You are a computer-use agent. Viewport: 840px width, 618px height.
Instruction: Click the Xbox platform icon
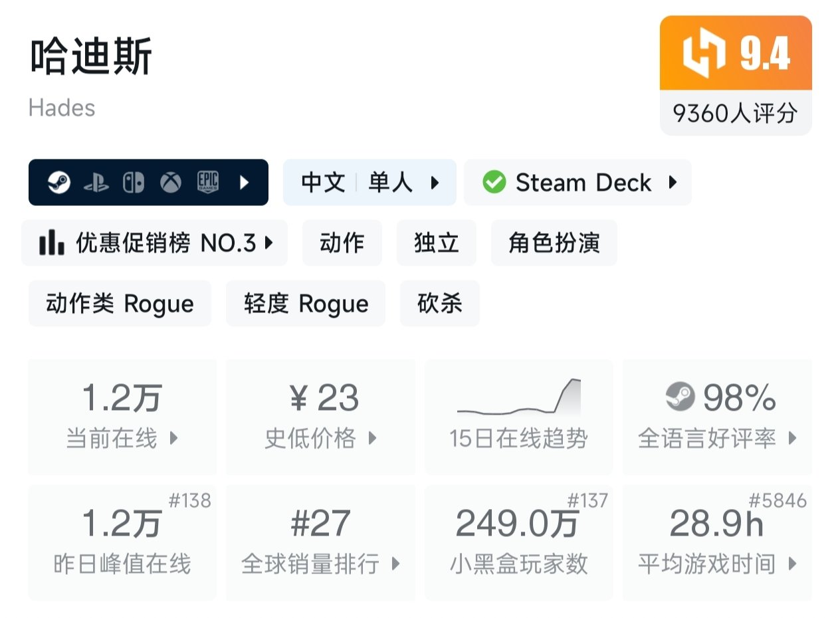[171, 183]
